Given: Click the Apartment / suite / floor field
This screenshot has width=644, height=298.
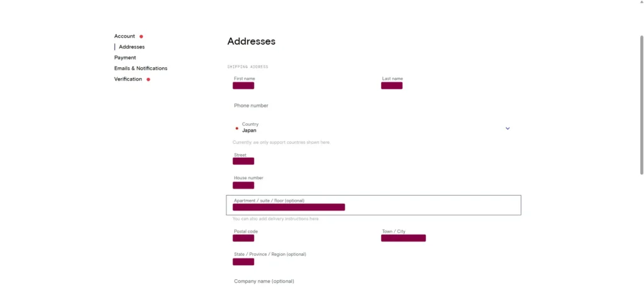Looking at the screenshot, I should (x=374, y=205).
